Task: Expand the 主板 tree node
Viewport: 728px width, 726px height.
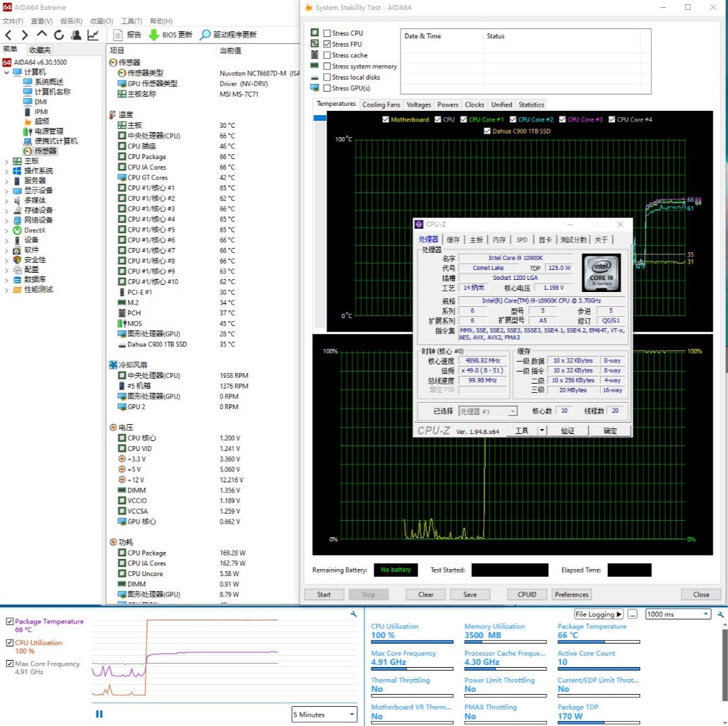Action: click(7, 161)
